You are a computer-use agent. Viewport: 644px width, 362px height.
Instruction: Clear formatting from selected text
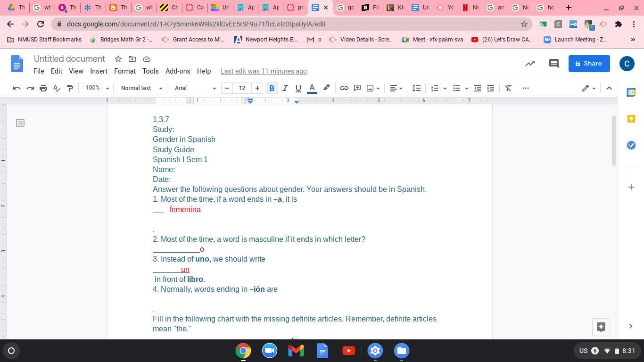tap(508, 88)
